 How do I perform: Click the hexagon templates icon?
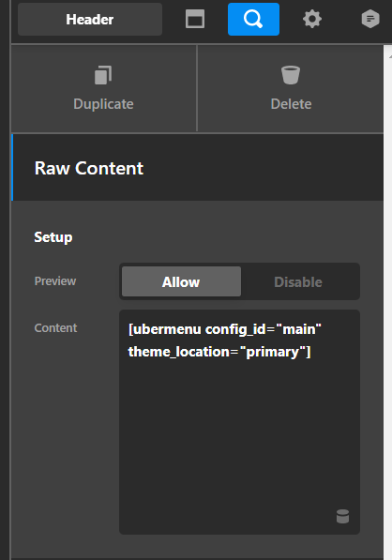coord(370,19)
